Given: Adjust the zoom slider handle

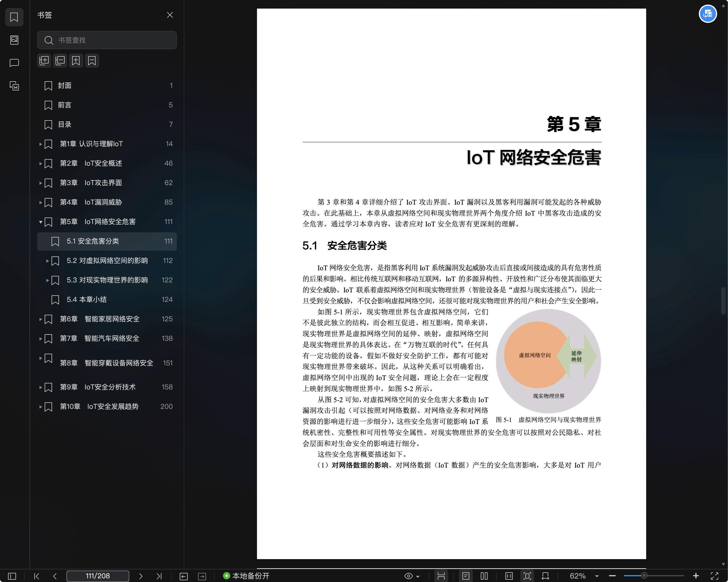Looking at the screenshot, I should pyautogui.click(x=644, y=576).
